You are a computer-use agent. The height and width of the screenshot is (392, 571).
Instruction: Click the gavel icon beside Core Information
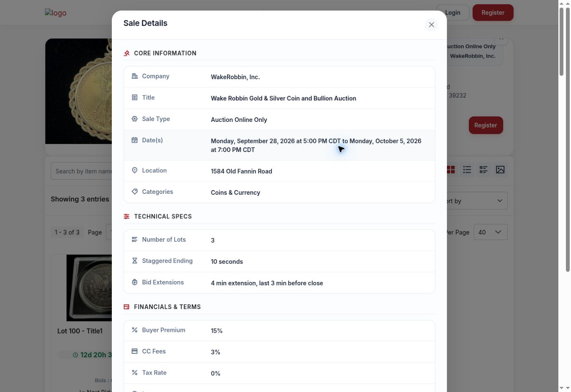[x=127, y=53]
